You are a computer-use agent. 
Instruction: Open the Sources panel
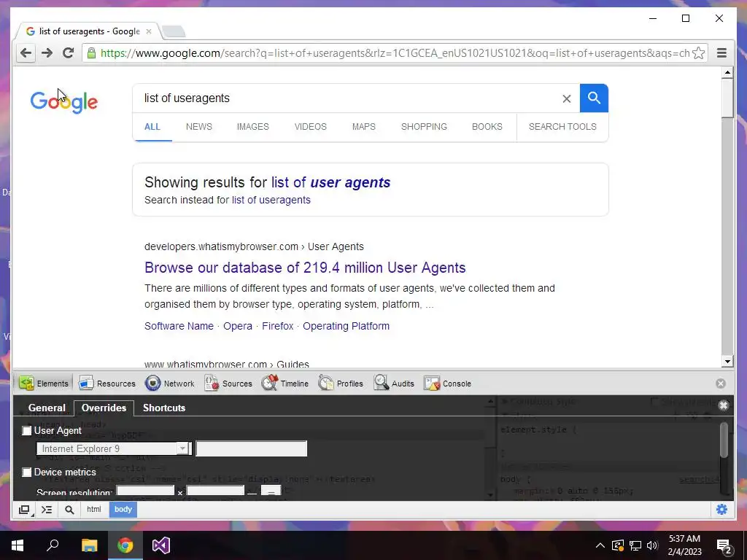pos(228,384)
